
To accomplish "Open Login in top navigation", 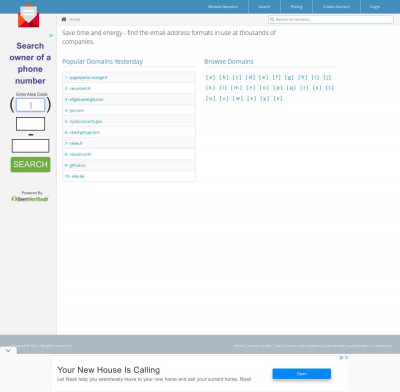I will 375,7.
